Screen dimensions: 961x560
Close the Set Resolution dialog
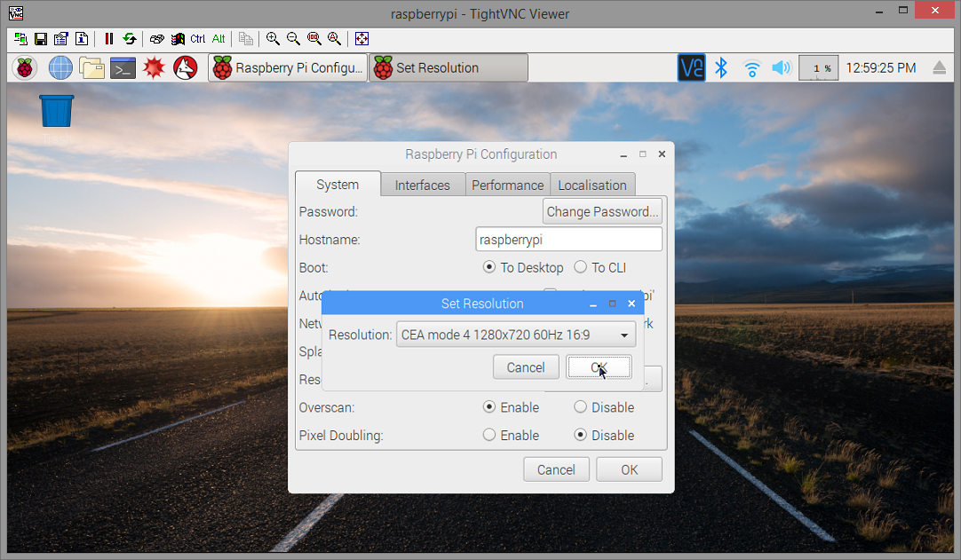tap(631, 304)
